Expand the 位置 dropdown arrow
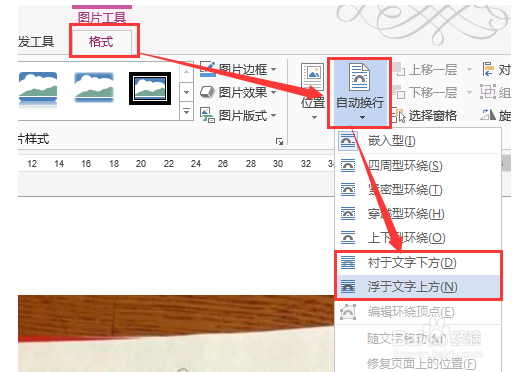 [314, 117]
